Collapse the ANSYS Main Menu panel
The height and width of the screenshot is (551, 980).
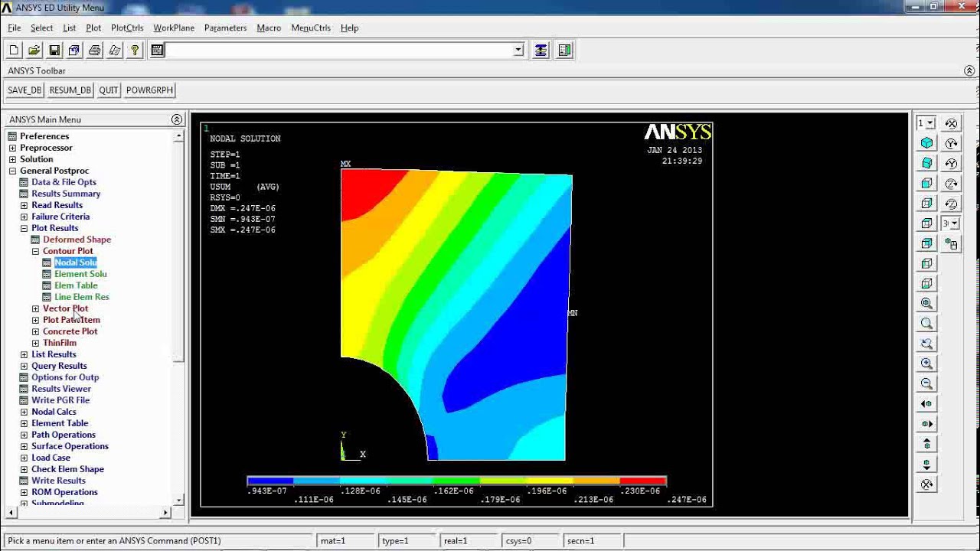click(177, 119)
